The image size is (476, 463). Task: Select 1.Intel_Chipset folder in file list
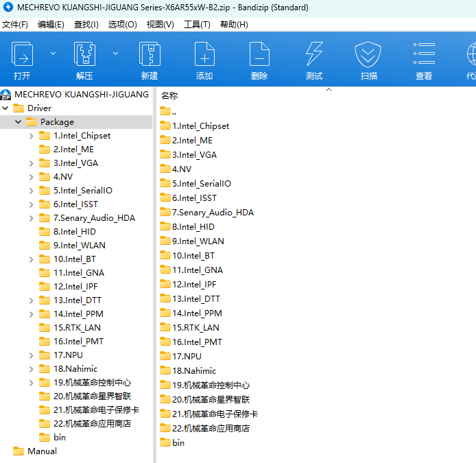pyautogui.click(x=194, y=126)
